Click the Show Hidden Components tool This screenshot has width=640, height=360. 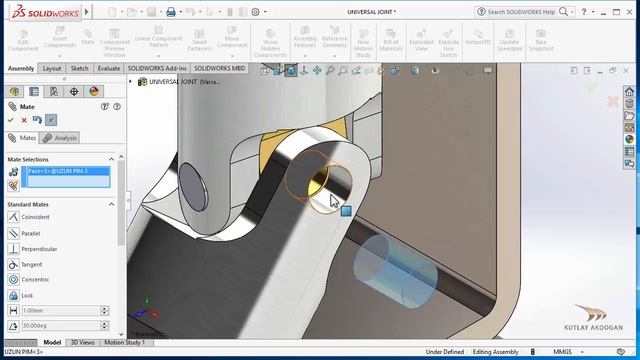point(270,43)
